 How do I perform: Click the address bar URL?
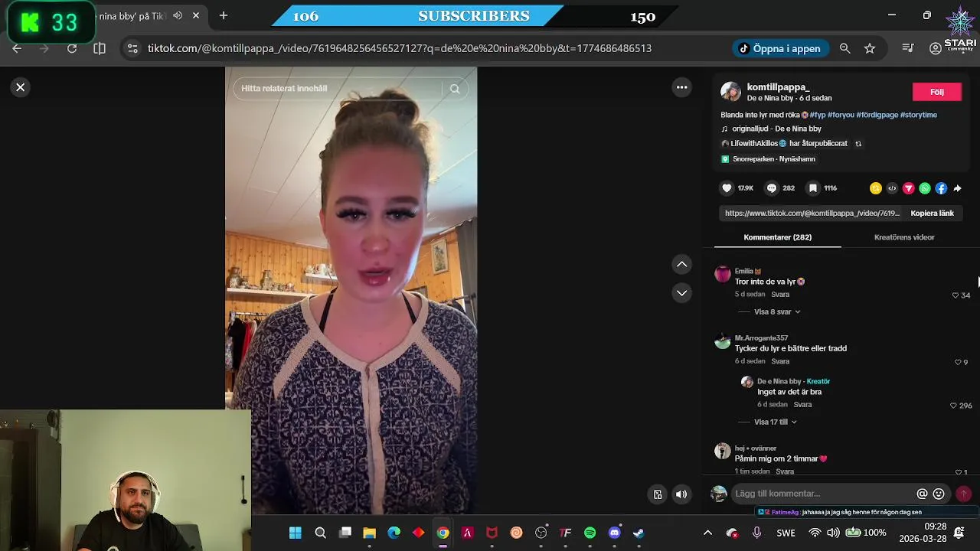(x=399, y=48)
